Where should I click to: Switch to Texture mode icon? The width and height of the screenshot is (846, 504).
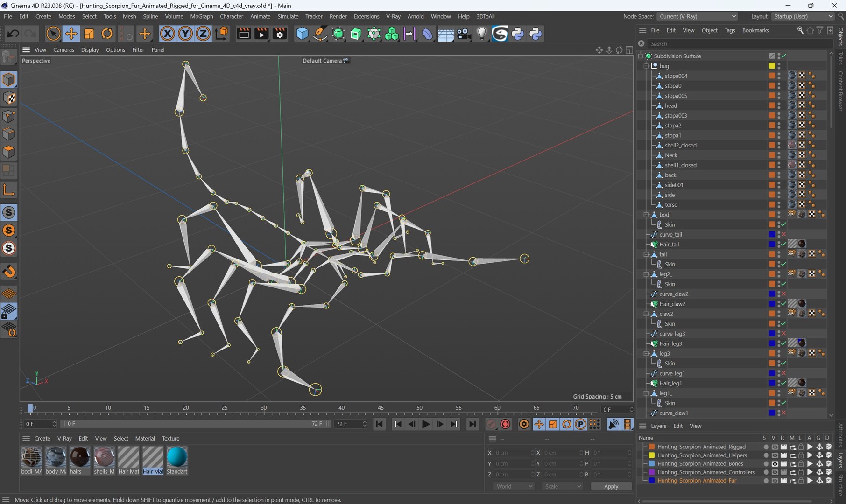pos(9,98)
